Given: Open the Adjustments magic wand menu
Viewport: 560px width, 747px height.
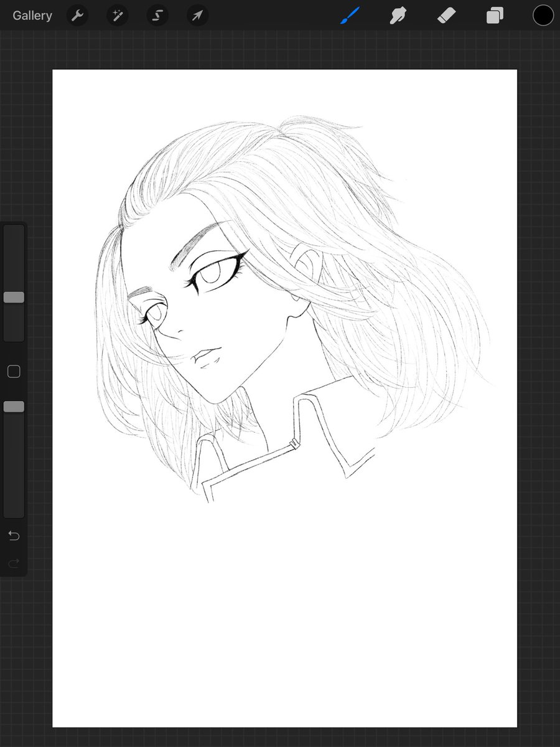Looking at the screenshot, I should pyautogui.click(x=117, y=16).
